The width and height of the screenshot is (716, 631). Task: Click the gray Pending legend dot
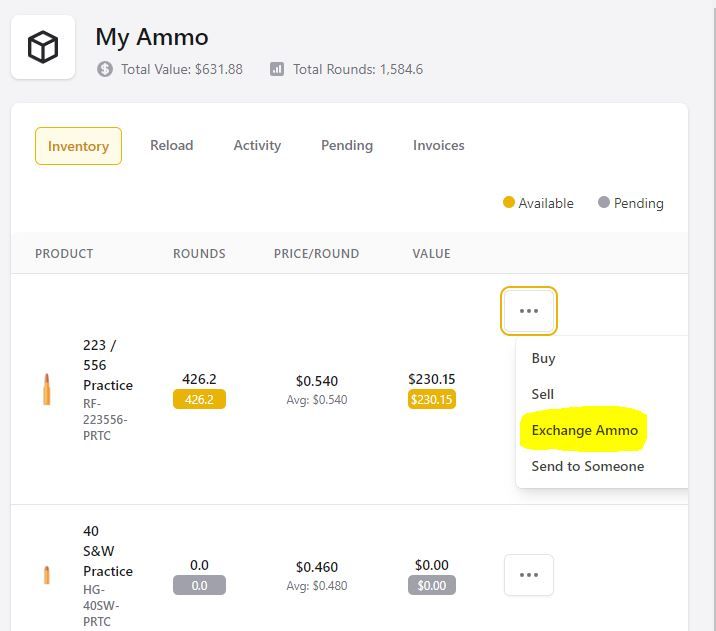coord(604,202)
